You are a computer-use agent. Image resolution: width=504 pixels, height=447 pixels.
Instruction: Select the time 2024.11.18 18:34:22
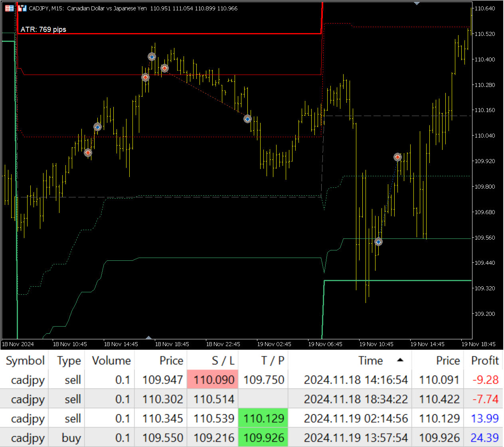(x=356, y=399)
